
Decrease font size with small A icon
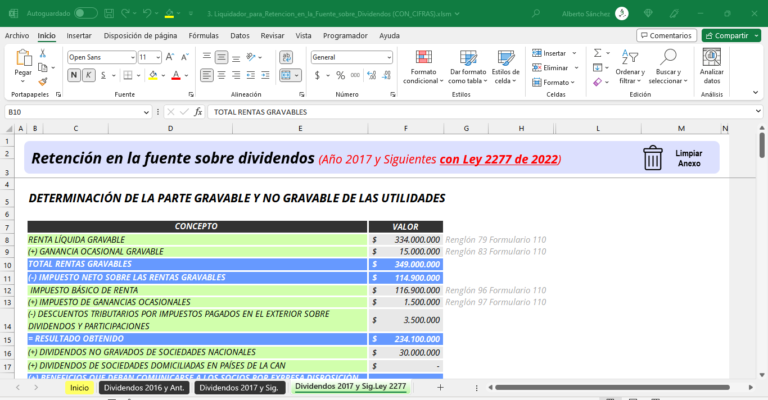[x=185, y=57]
